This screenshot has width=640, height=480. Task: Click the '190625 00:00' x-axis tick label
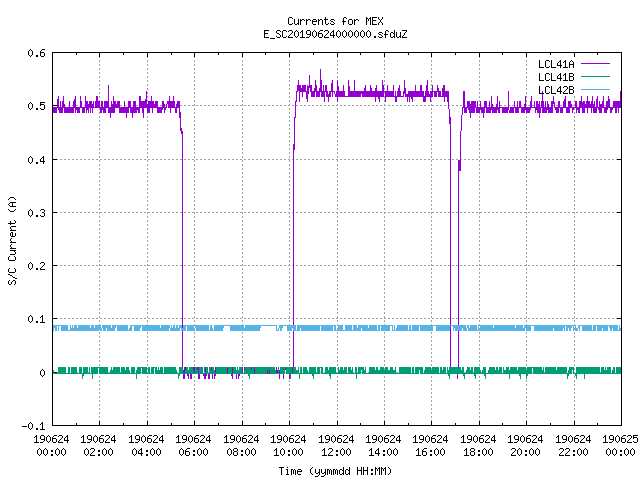(x=620, y=446)
